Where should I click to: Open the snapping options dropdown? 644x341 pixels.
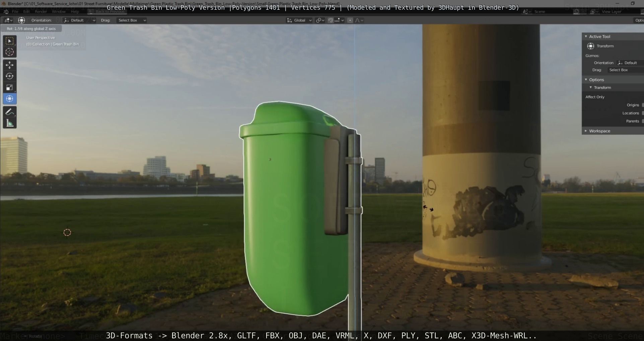[339, 20]
